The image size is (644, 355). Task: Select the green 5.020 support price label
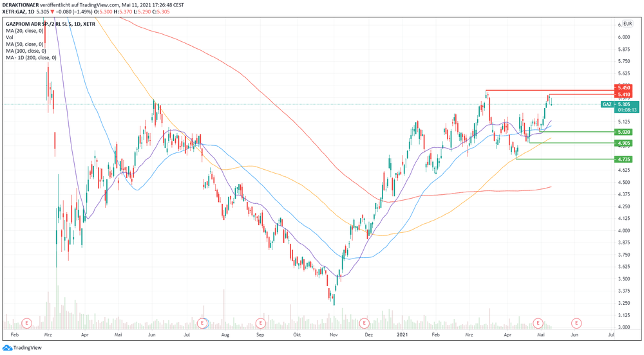pos(623,132)
